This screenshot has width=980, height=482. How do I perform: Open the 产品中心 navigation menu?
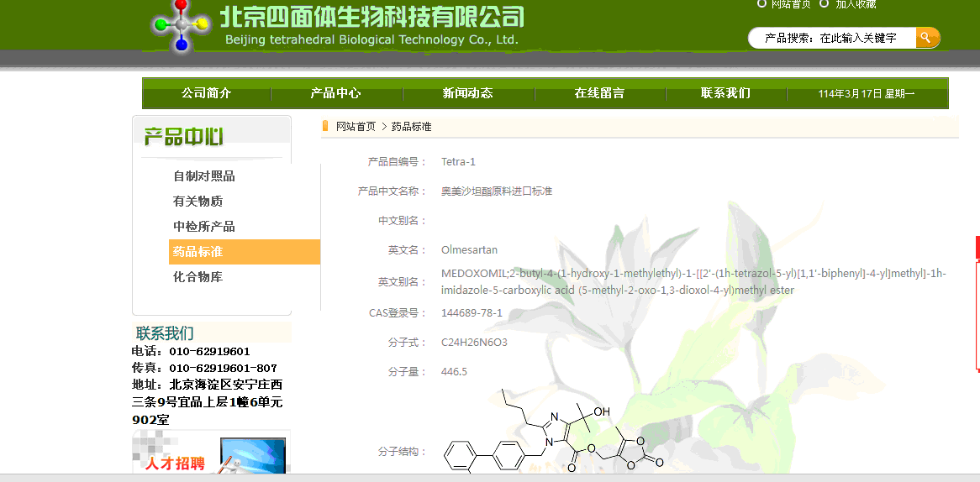click(335, 93)
